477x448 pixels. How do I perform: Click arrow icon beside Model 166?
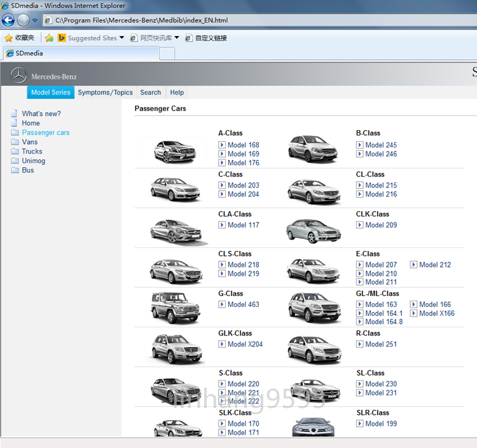[413, 304]
